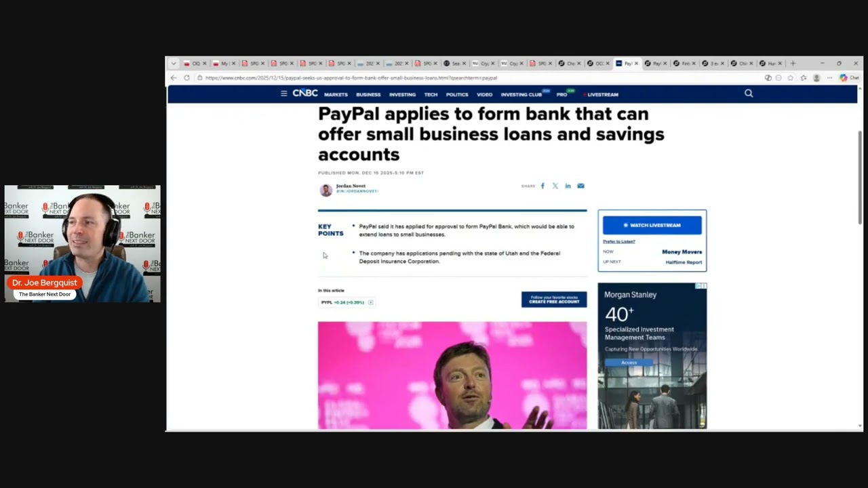Open the Halftime Report show link
Screen dimensions: 868x488
(684, 262)
